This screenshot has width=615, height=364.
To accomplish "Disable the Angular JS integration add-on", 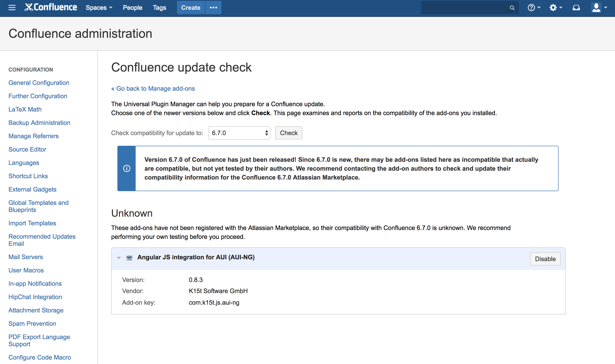I will (x=545, y=259).
